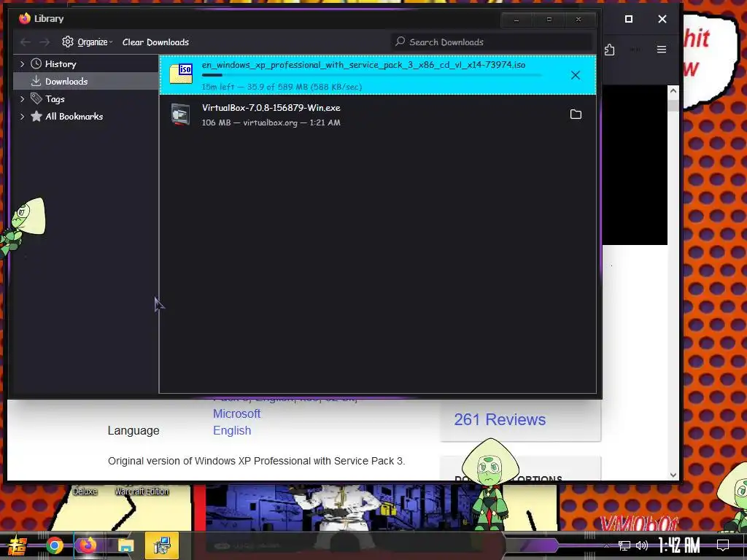747x560 pixels.
Task: Select the en_windows_xp_professional ISO filename
Action: (363, 65)
